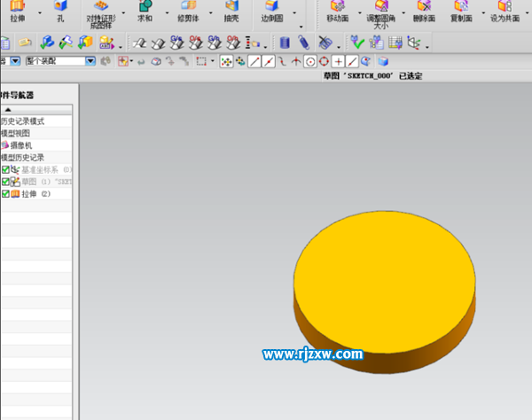The image size is (532, 420).
Task: Click the 移动面 (Move Face) icon
Action: click(337, 7)
